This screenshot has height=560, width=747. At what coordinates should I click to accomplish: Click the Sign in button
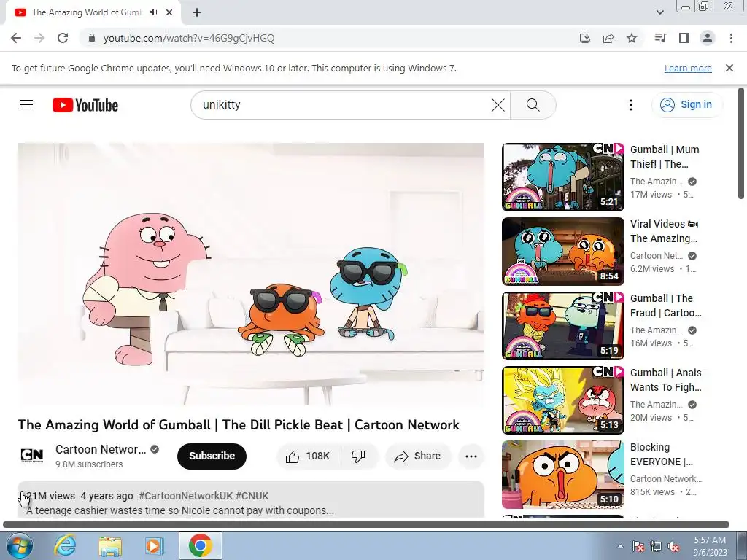[x=686, y=105]
